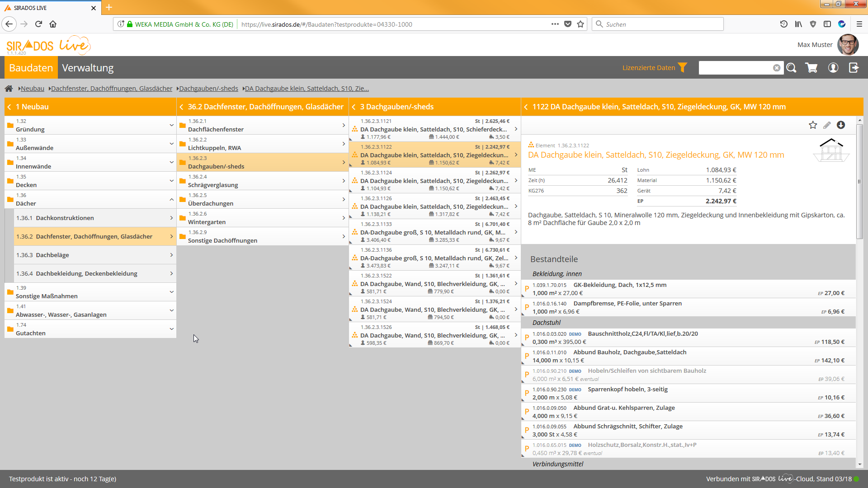Clear the header search field with X

(777, 68)
